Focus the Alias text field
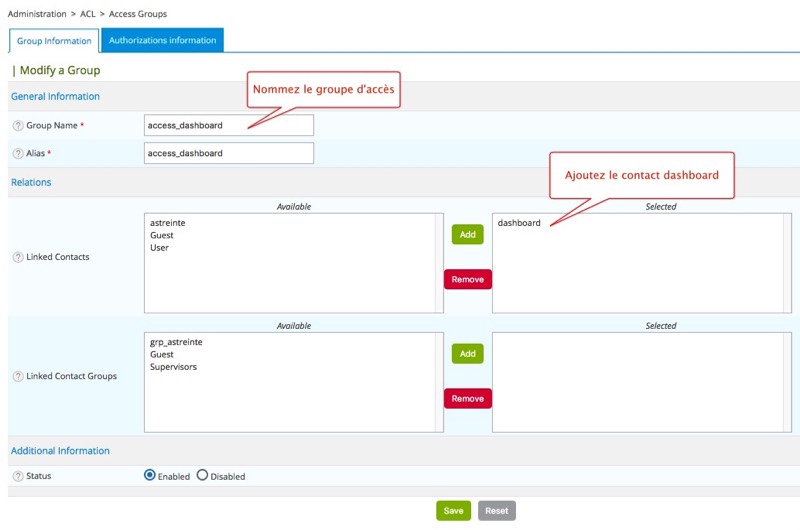The height and width of the screenshot is (530, 800). pos(229,153)
